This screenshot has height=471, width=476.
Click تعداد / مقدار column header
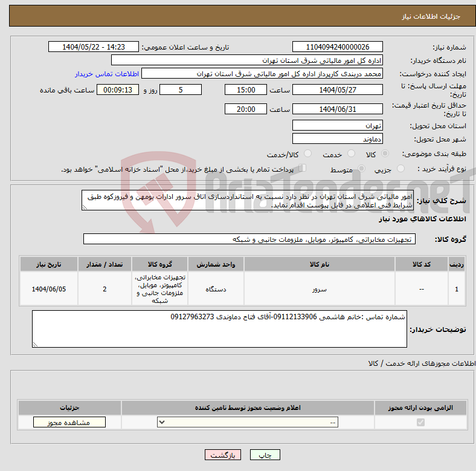105,264
